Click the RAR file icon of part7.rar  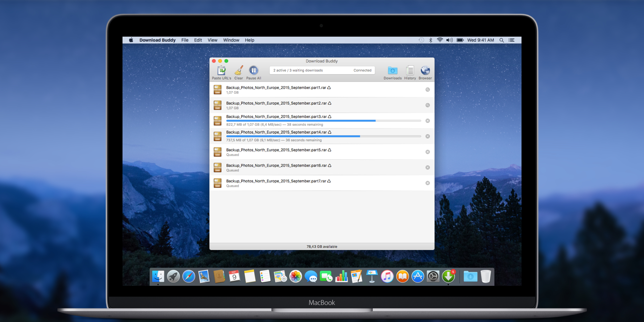[218, 183]
